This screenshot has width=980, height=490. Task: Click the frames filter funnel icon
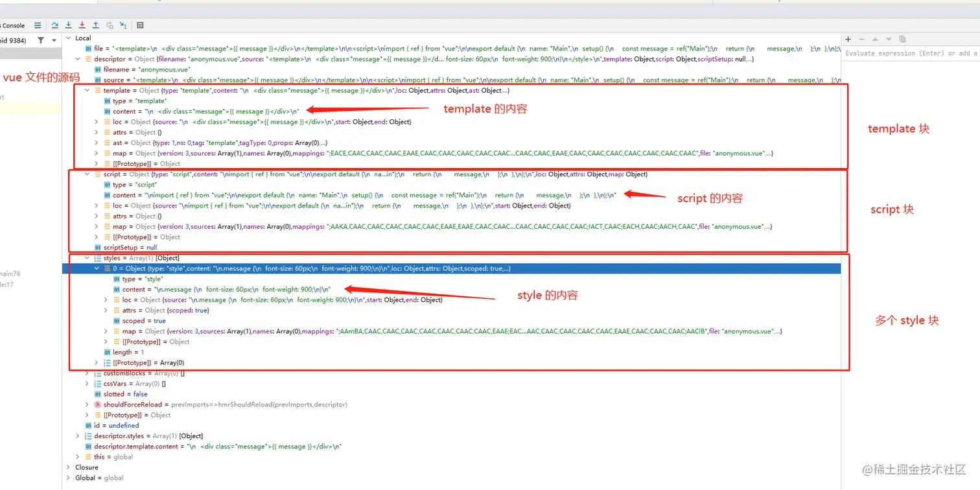click(41, 40)
